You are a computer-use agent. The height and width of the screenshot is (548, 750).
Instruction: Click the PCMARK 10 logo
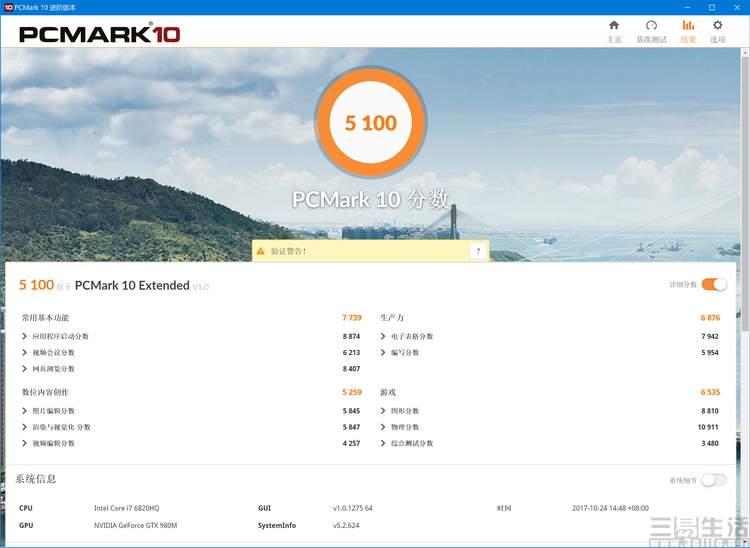(x=99, y=33)
